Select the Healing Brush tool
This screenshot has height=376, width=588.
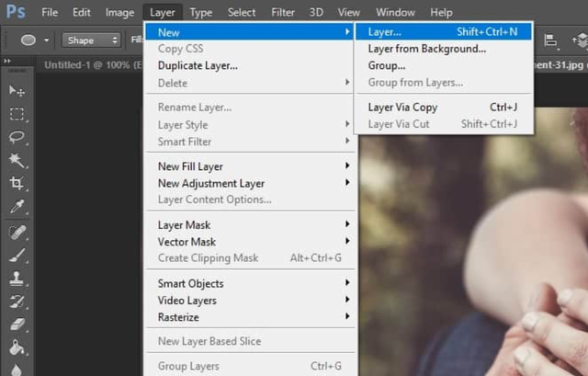(x=17, y=233)
